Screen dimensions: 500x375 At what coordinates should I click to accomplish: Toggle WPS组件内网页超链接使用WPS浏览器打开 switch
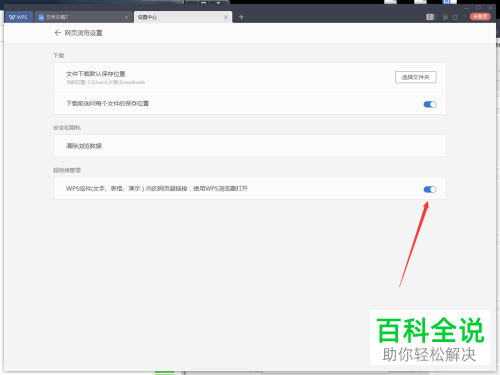pos(430,189)
